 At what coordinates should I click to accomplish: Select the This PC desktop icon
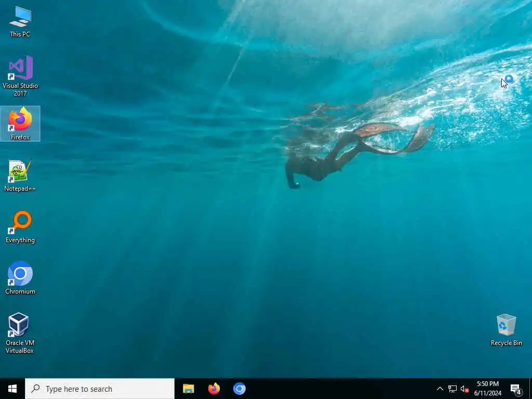pyautogui.click(x=20, y=21)
